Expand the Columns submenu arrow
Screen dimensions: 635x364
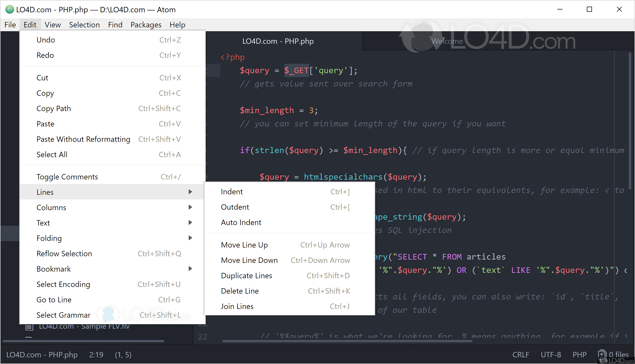pyautogui.click(x=190, y=207)
